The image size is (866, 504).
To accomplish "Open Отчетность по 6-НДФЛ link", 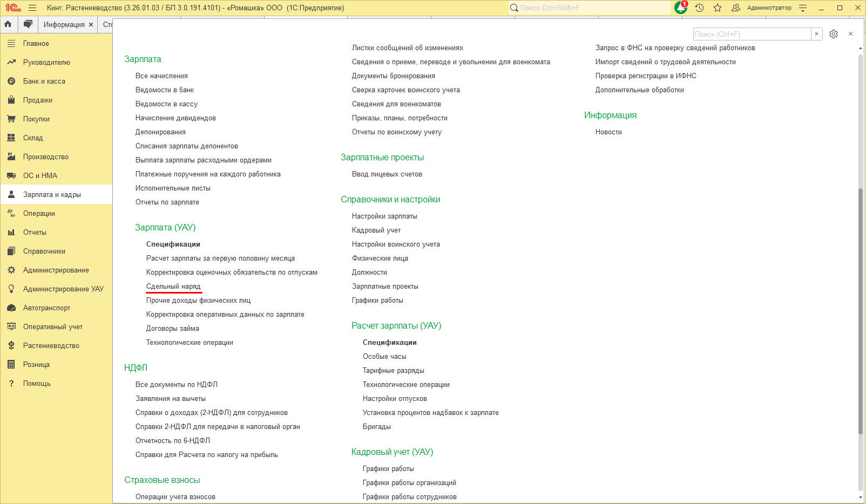I will point(173,441).
